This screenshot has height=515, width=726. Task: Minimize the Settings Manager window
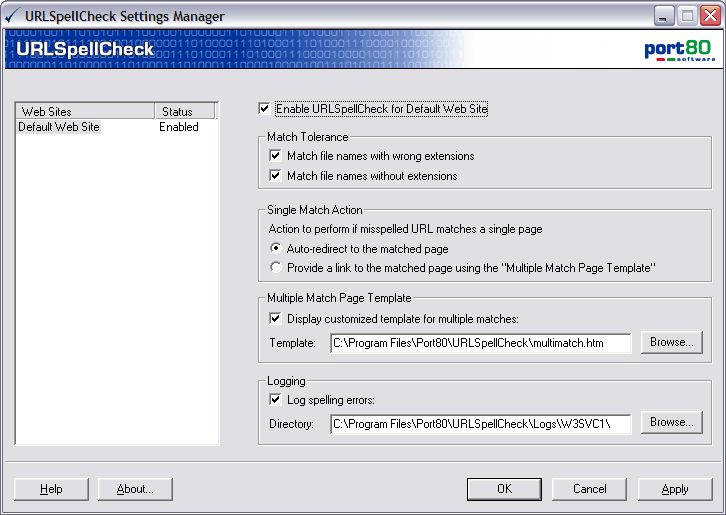pyautogui.click(x=663, y=16)
